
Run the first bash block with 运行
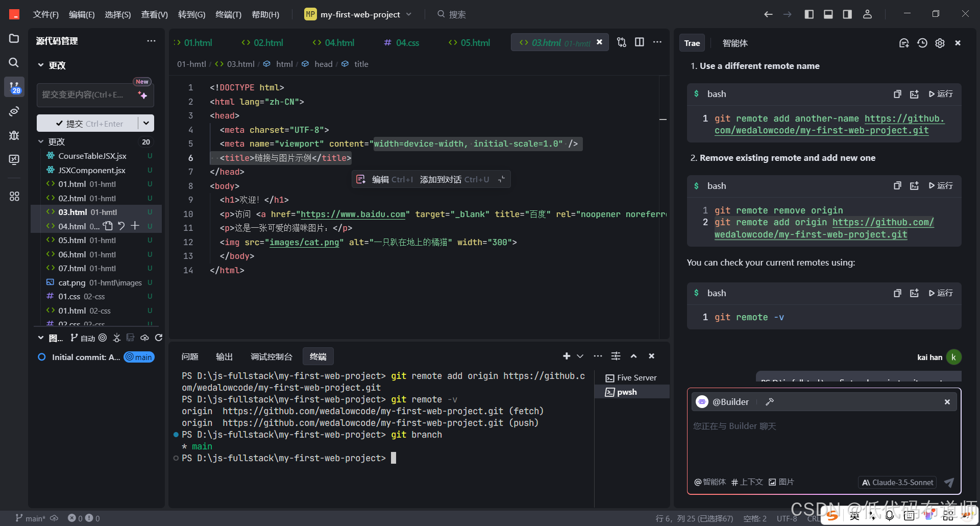941,94
